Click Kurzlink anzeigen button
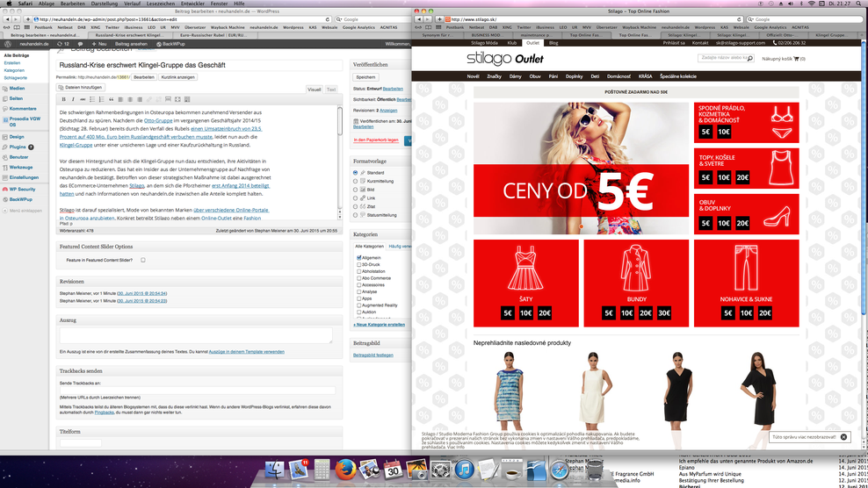868x488 pixels. [x=177, y=77]
